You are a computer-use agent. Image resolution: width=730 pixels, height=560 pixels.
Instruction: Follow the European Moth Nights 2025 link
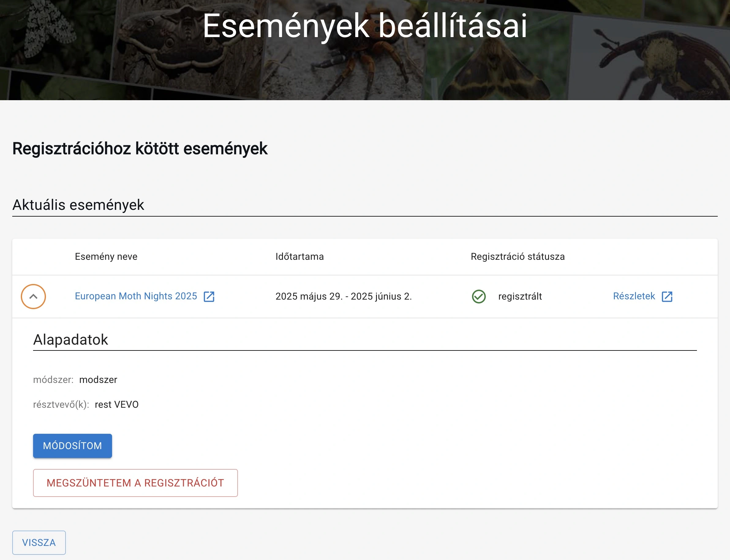[136, 296]
